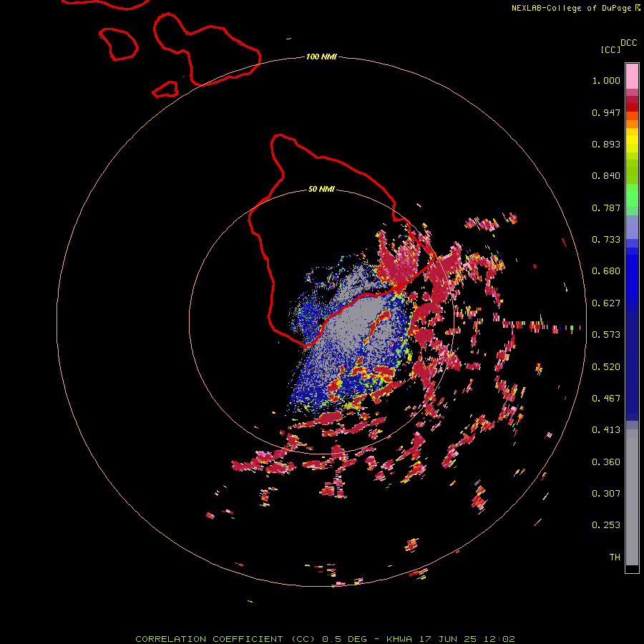Click the 0.253 scale value
This screenshot has height=644, width=644.
[x=606, y=525]
